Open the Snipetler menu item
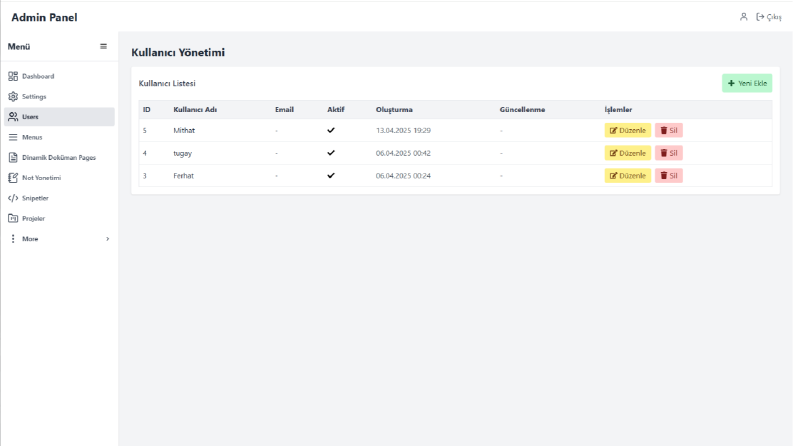This screenshot has height=446, width=793. (x=59, y=198)
